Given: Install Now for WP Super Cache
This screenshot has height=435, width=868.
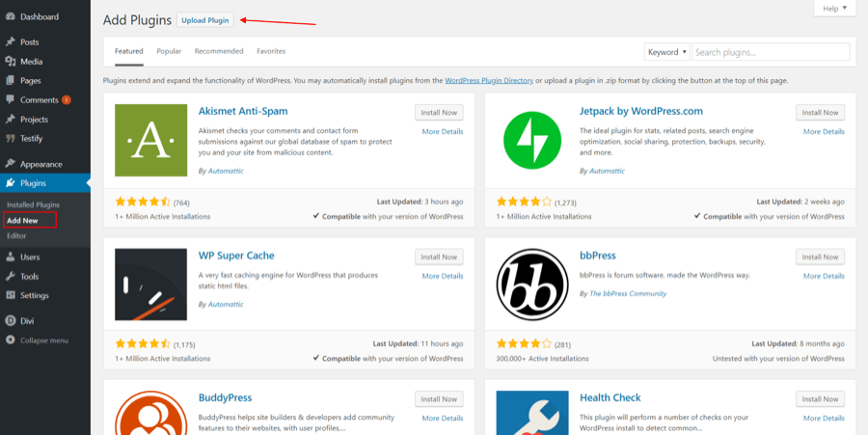Looking at the screenshot, I should click(439, 257).
